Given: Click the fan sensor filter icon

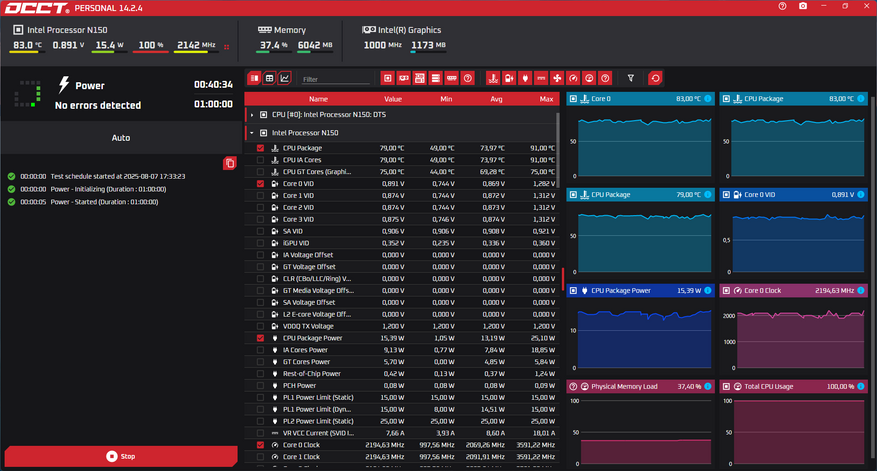Looking at the screenshot, I should coord(557,78).
